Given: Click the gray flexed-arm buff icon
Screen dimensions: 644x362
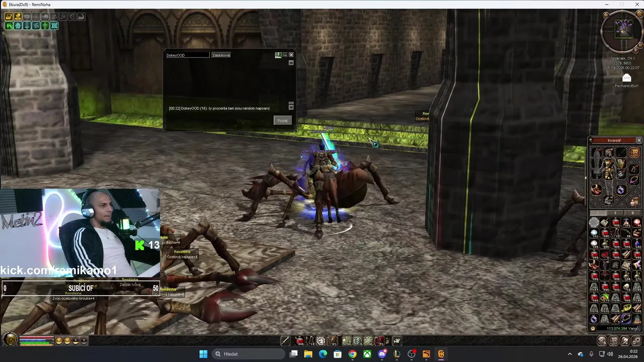Looking at the screenshot, I should click(x=81, y=17).
